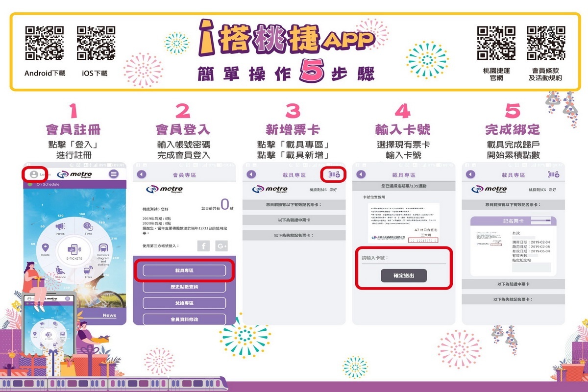Click the 有效日期：2019-06-04 line
588x392 pixels.
pos(530,251)
